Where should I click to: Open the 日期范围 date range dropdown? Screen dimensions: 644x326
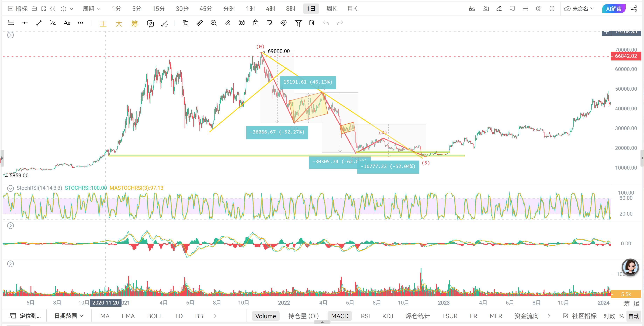tap(69, 316)
